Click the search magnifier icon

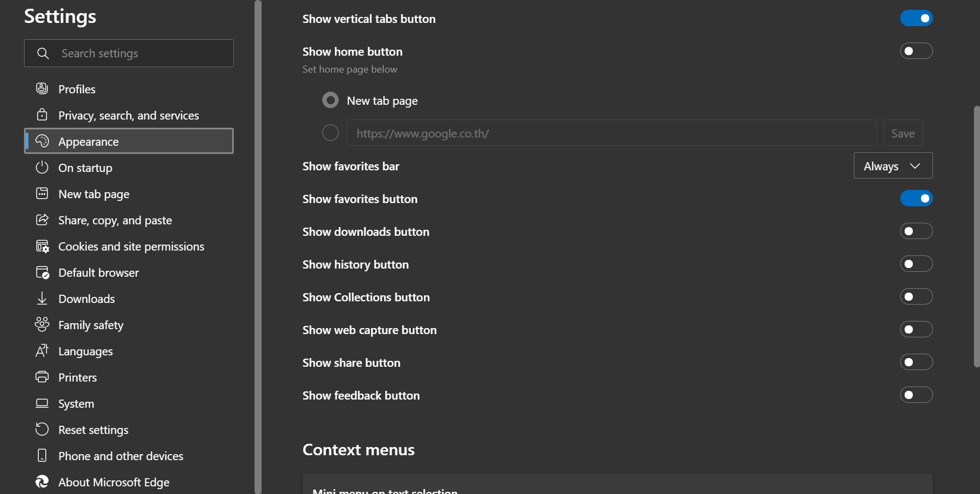pos(43,53)
